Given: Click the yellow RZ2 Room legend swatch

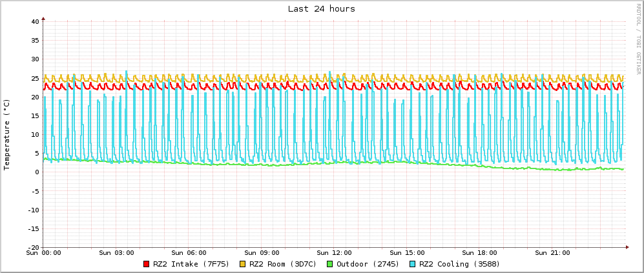Looking at the screenshot, I should tap(243, 264).
